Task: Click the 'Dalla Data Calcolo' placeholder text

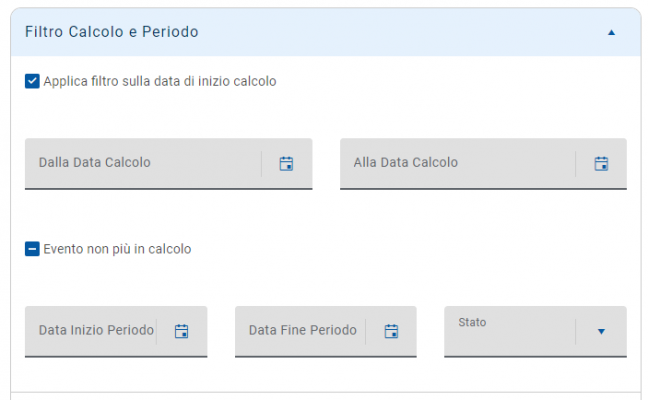Action: coord(95,162)
